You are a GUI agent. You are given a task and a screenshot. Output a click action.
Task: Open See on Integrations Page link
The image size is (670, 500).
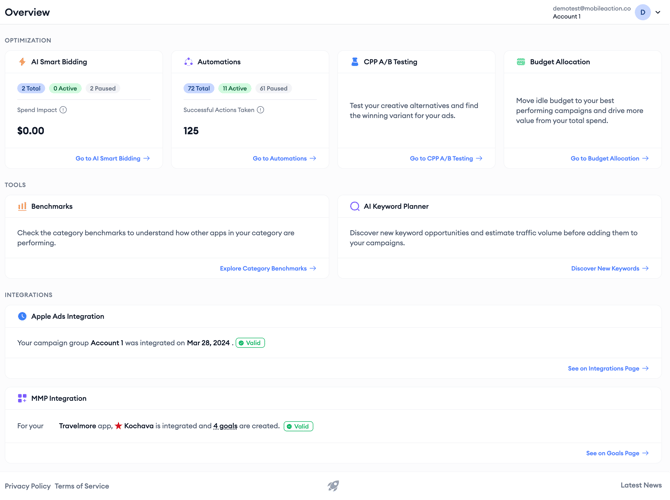pyautogui.click(x=608, y=368)
